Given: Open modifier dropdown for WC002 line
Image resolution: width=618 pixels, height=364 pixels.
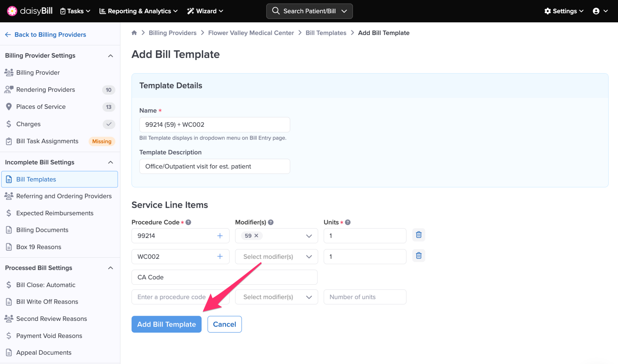Looking at the screenshot, I should tap(308, 257).
